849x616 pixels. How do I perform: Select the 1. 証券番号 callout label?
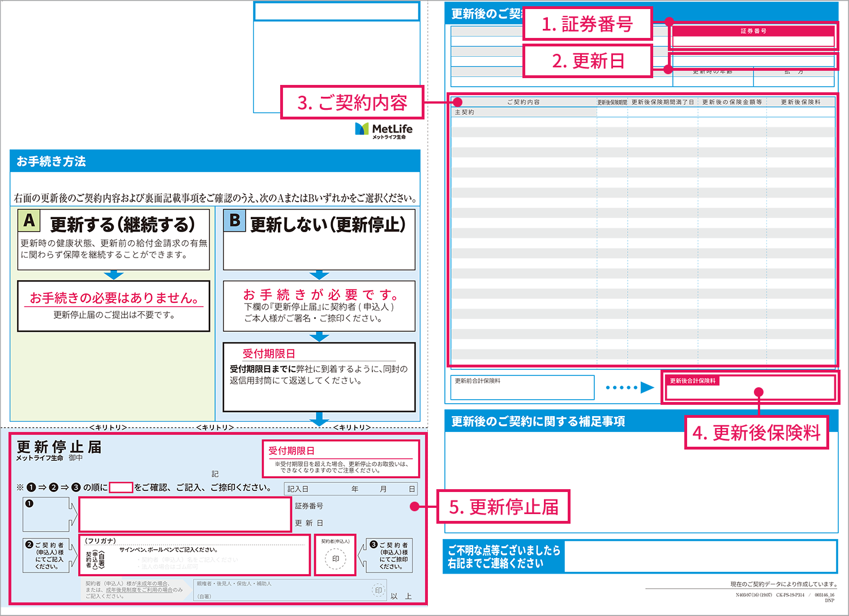[588, 24]
